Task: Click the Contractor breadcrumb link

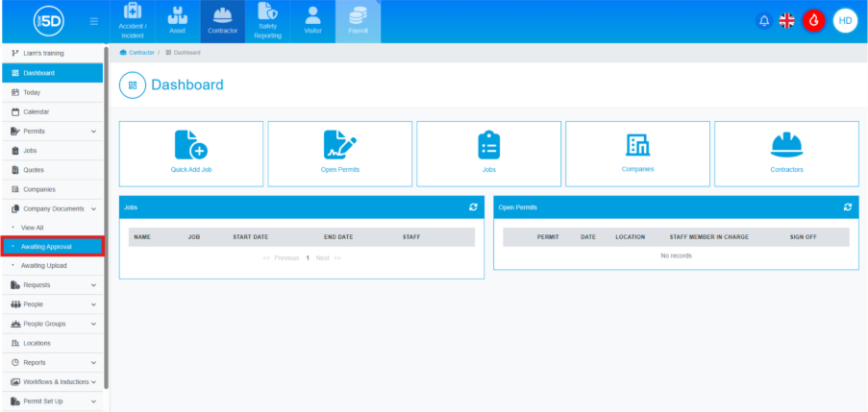Action: [140, 52]
